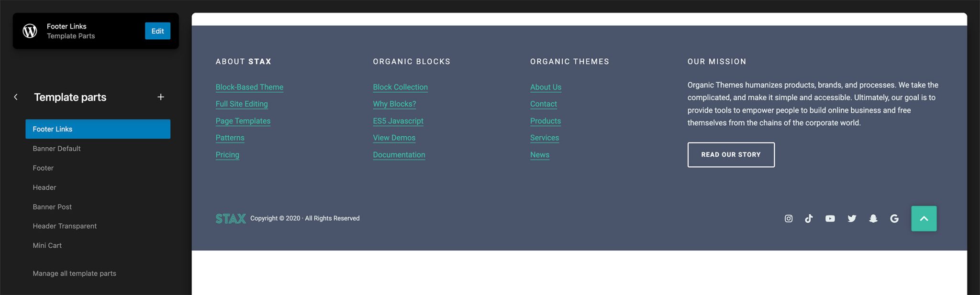Open the Google social icon
This screenshot has width=980, height=295.
coord(894,219)
